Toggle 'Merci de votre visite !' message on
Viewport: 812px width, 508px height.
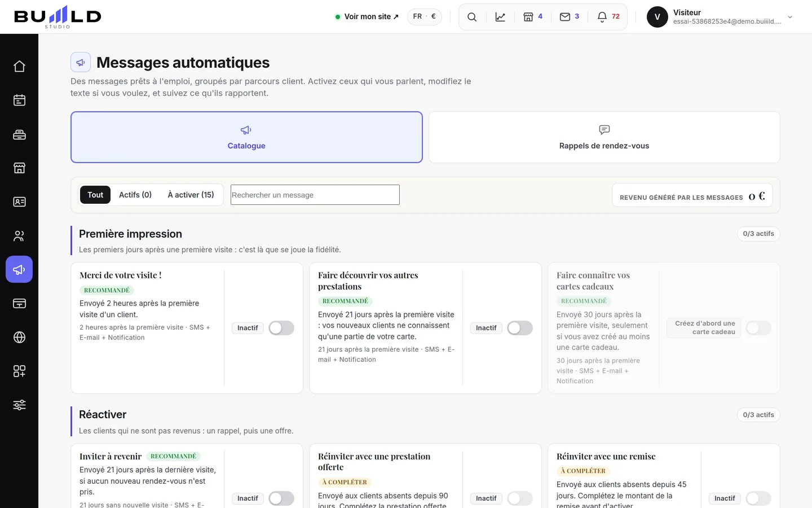click(281, 328)
